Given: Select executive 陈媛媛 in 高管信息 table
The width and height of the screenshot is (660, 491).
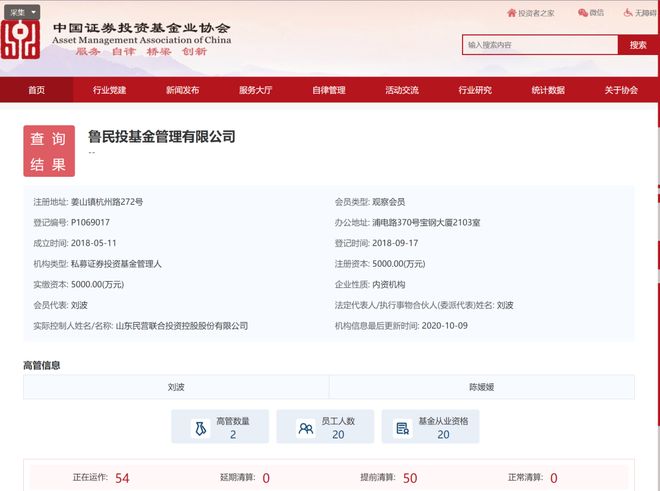Looking at the screenshot, I should click(482, 387).
